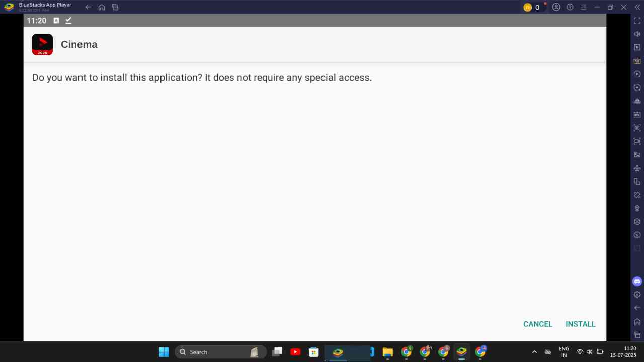Open the Windows Start menu

pyautogui.click(x=164, y=352)
